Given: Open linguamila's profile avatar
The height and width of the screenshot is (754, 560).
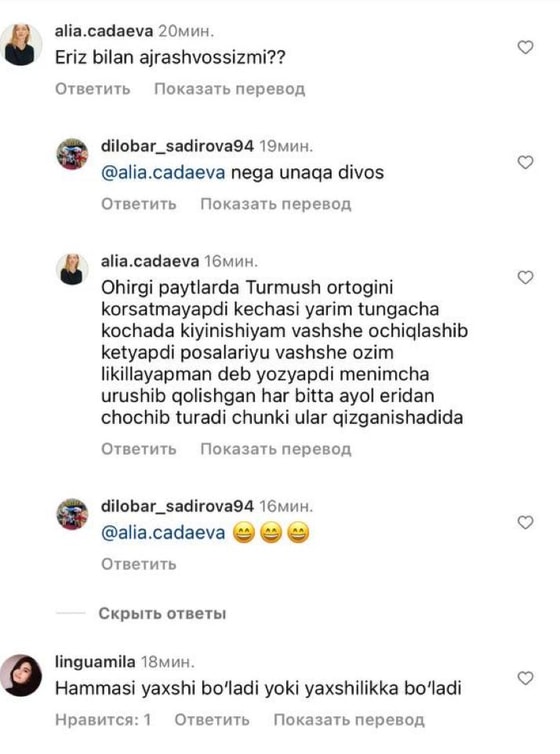Looking at the screenshot, I should click(x=21, y=675).
